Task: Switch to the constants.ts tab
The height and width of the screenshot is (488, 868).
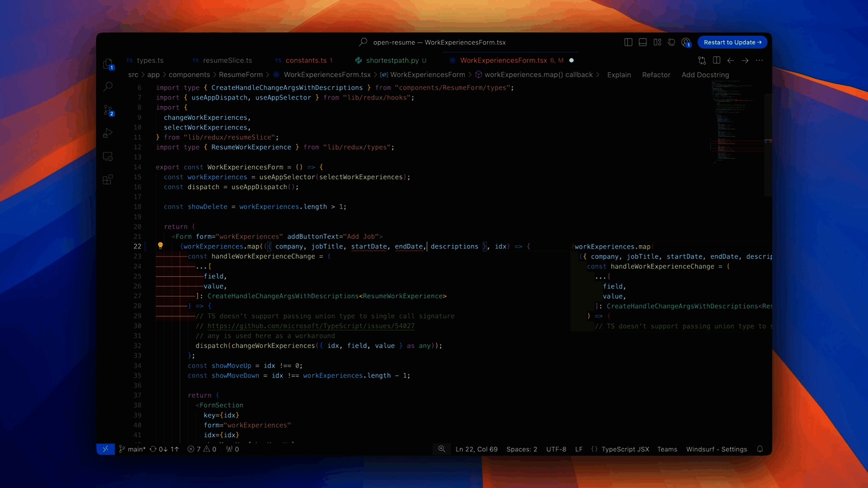Action: tap(306, 60)
